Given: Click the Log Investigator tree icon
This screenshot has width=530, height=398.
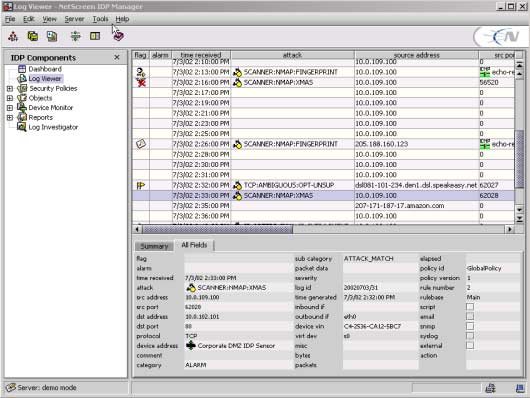Looking at the screenshot, I should 22,127.
